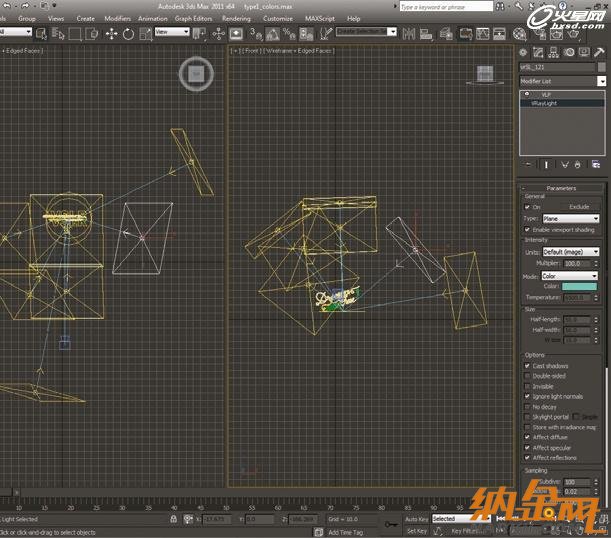Uncheck Cast shadows option

click(x=527, y=366)
